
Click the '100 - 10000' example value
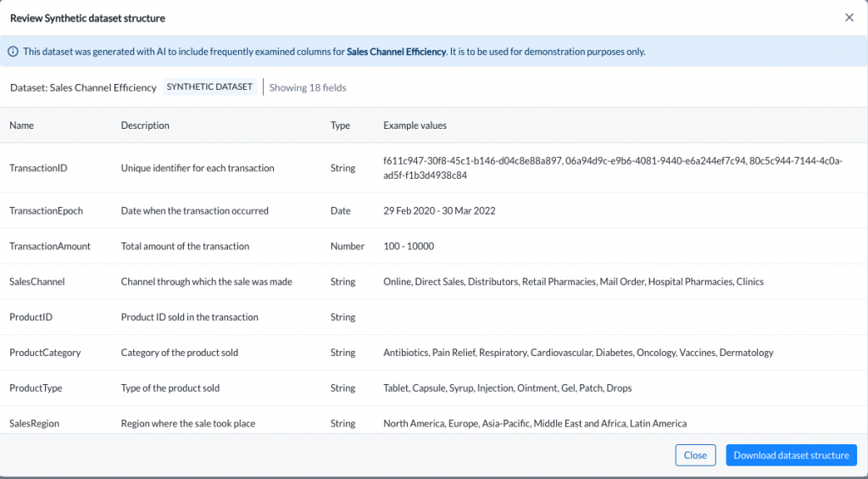click(x=409, y=246)
